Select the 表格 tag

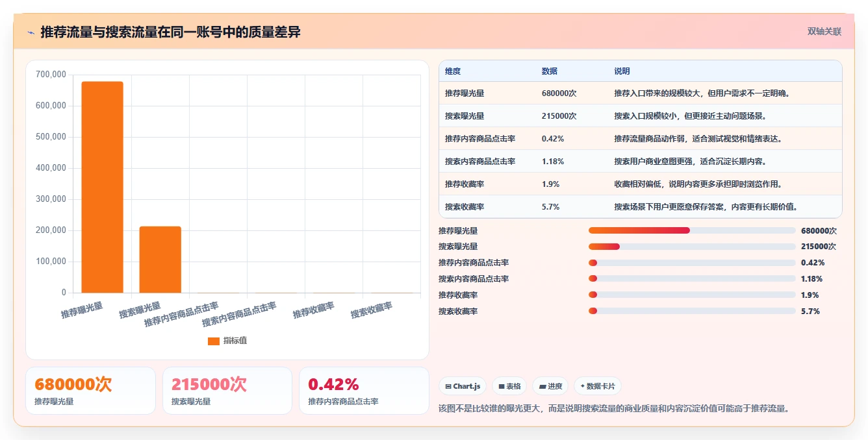point(509,386)
